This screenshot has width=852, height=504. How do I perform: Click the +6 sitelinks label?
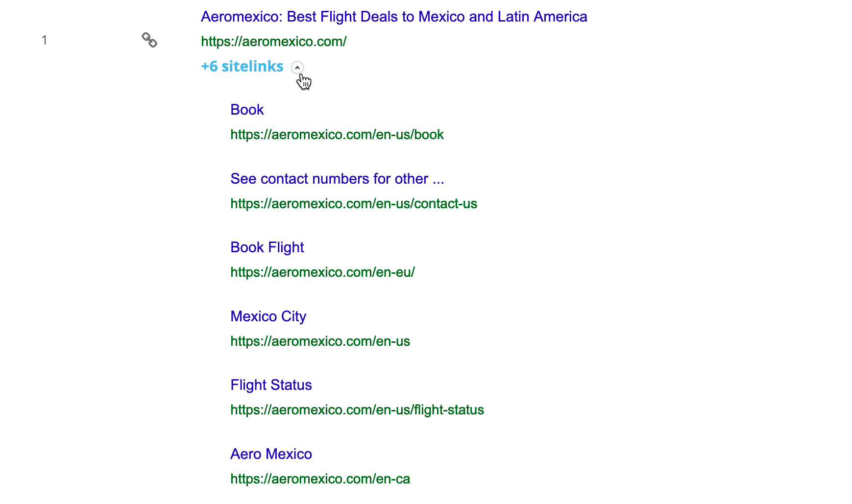[x=242, y=66]
